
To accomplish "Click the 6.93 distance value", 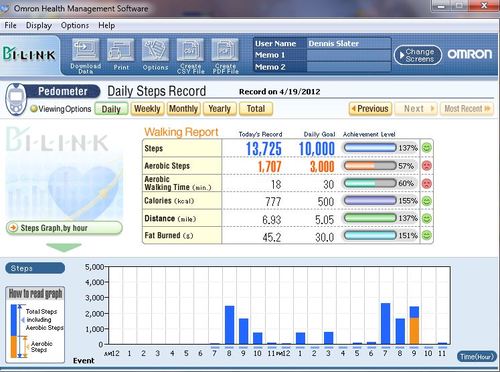I will (272, 219).
